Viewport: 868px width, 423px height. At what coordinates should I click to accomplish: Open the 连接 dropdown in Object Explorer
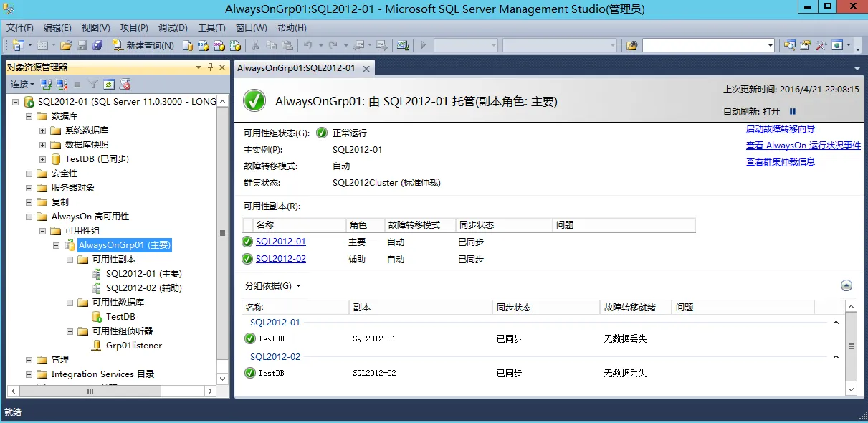22,84
